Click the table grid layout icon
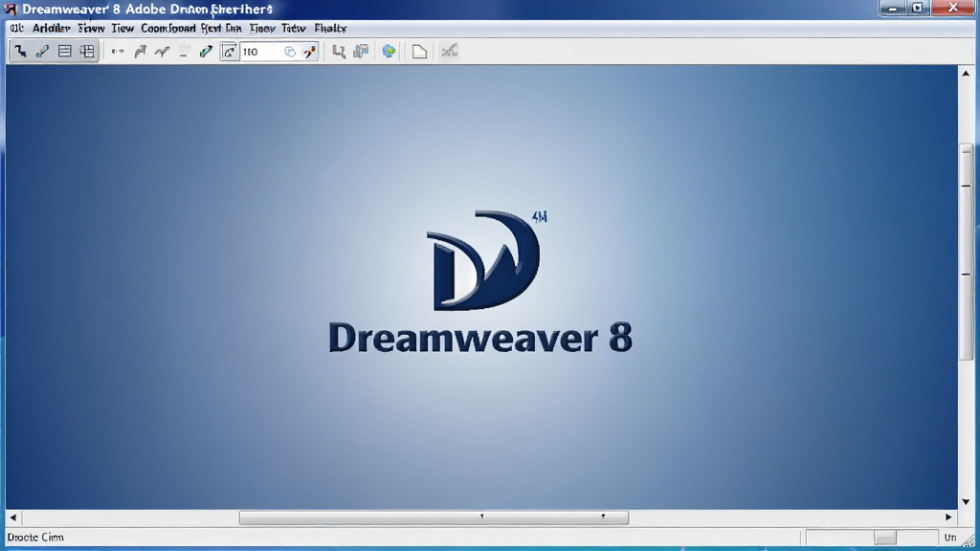 [x=87, y=52]
